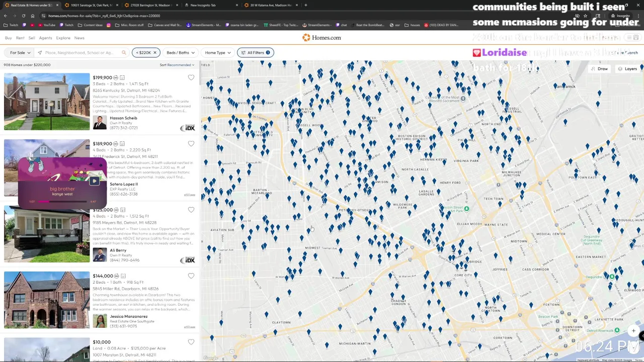Play the big brother song overlay
The width and height of the screenshot is (644, 362).
coord(94,182)
